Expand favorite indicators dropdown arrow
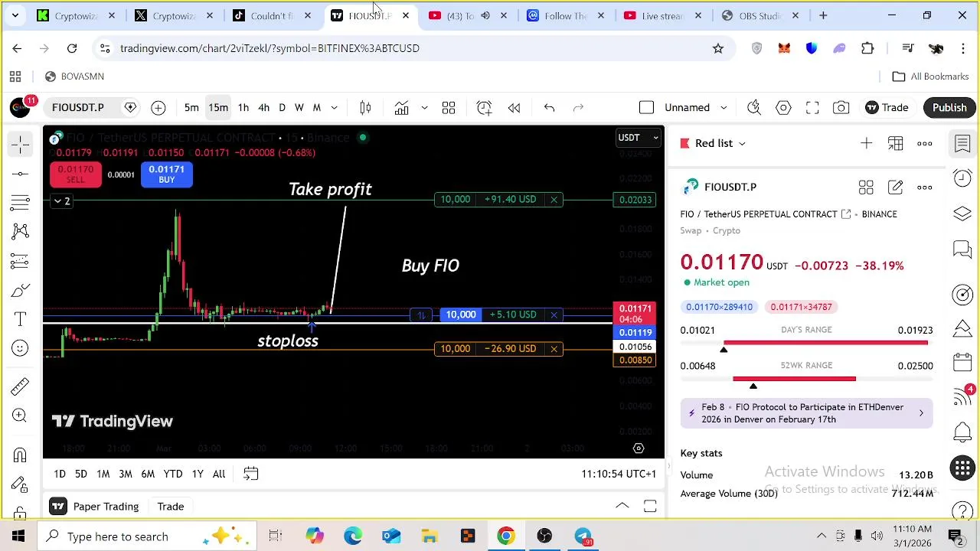This screenshot has height=551, width=980. coord(424,108)
